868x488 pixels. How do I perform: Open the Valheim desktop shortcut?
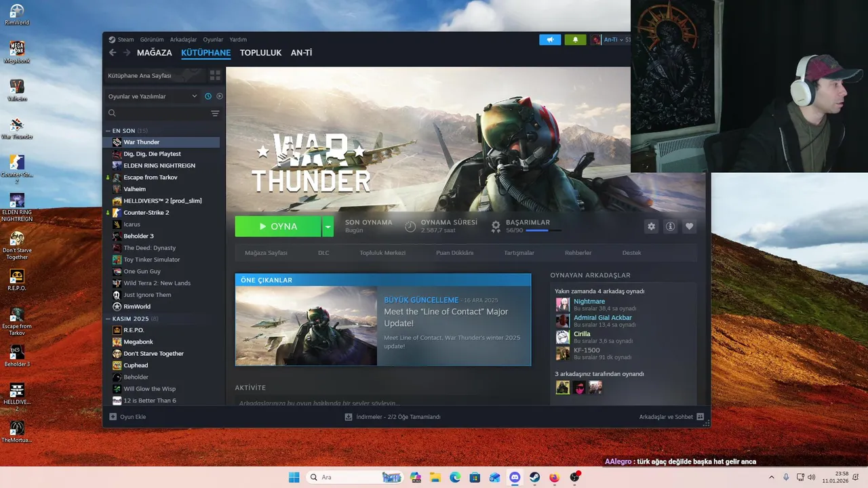pyautogui.click(x=17, y=89)
